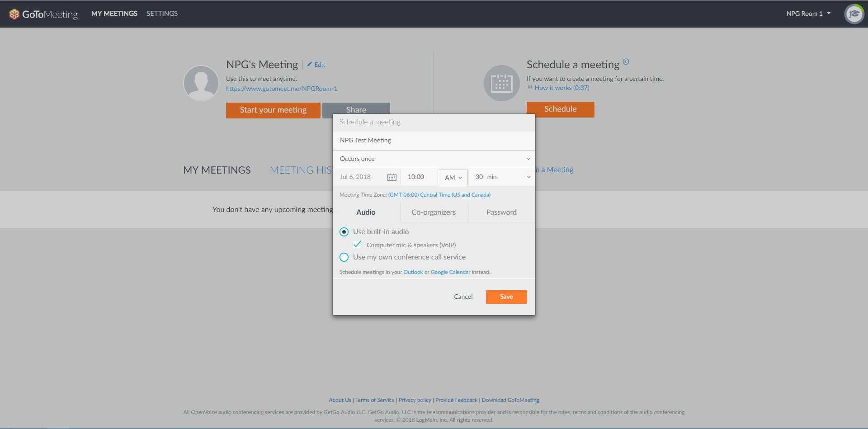
Task: Open the MEETING HISTORY tab
Action: pyautogui.click(x=301, y=170)
